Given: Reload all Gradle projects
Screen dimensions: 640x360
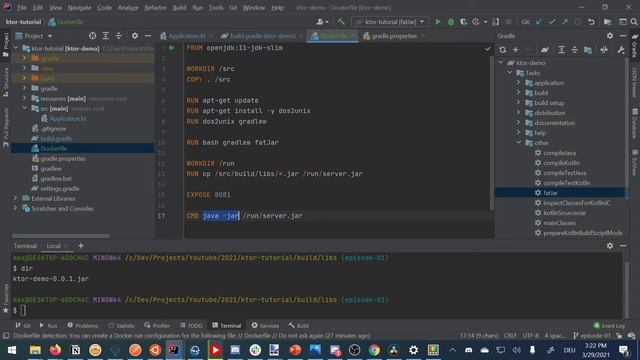Looking at the screenshot, I should pos(502,49).
